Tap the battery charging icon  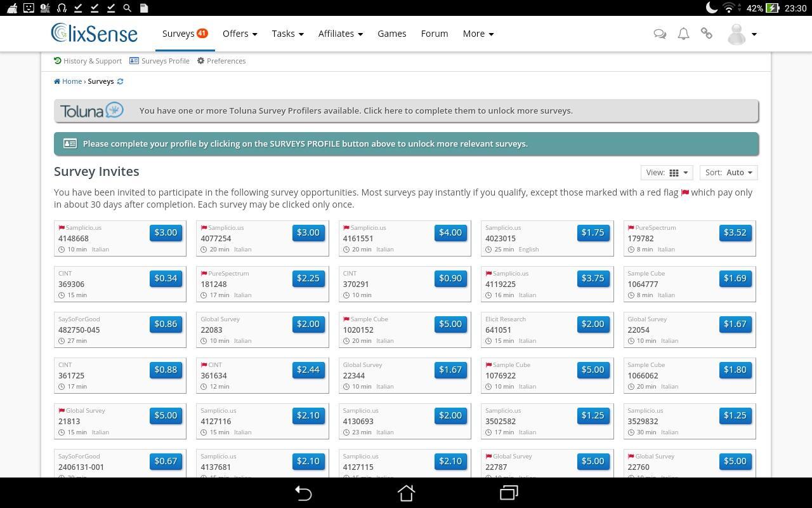(x=773, y=8)
